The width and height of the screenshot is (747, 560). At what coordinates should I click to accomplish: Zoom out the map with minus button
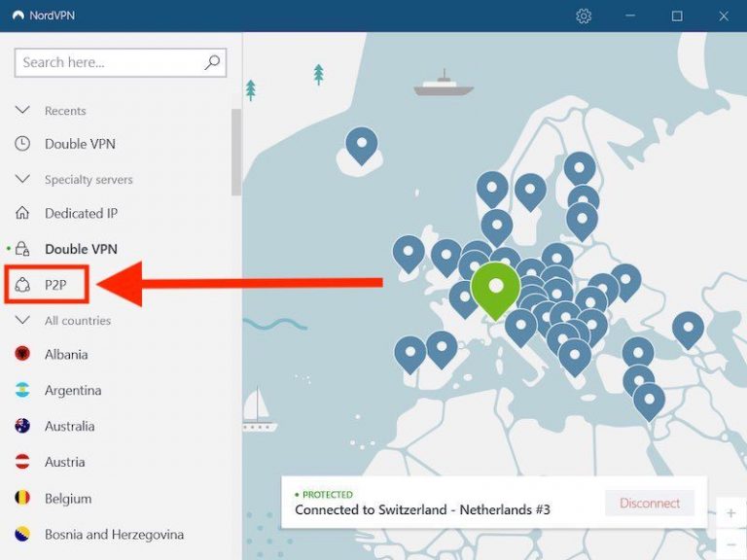[x=730, y=543]
